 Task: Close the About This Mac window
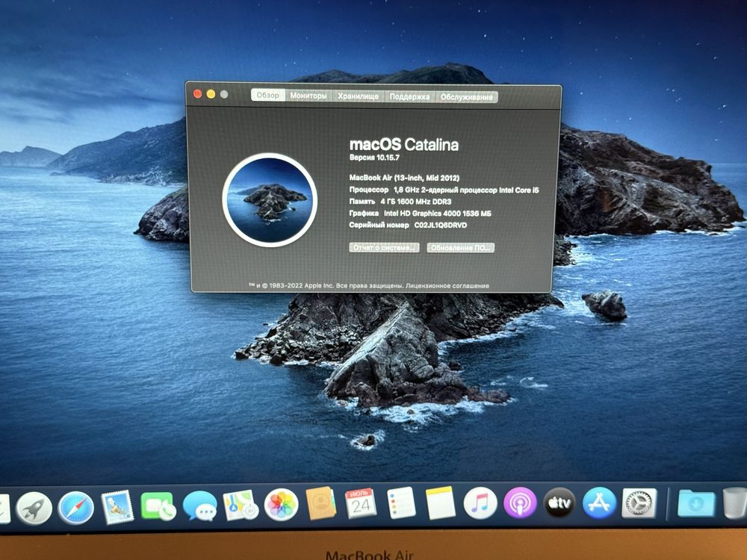[197, 94]
